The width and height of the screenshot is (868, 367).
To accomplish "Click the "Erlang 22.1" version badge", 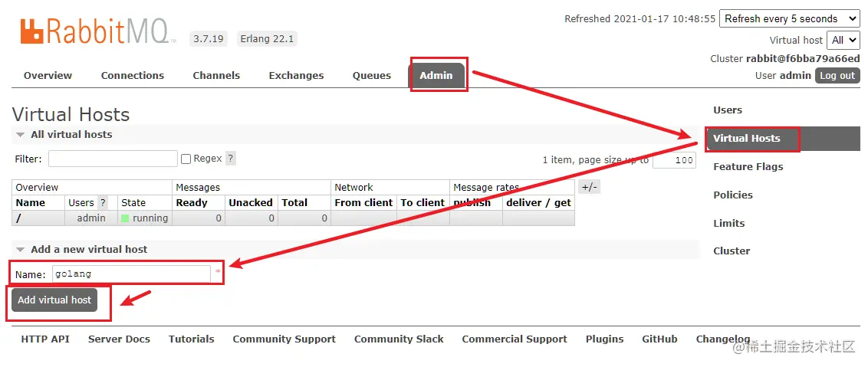I will [x=267, y=39].
